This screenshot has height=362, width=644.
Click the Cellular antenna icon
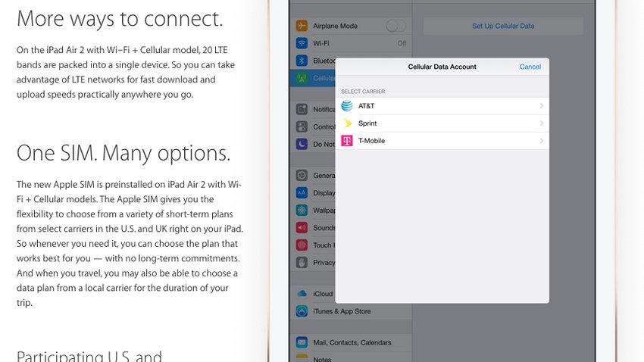point(302,78)
